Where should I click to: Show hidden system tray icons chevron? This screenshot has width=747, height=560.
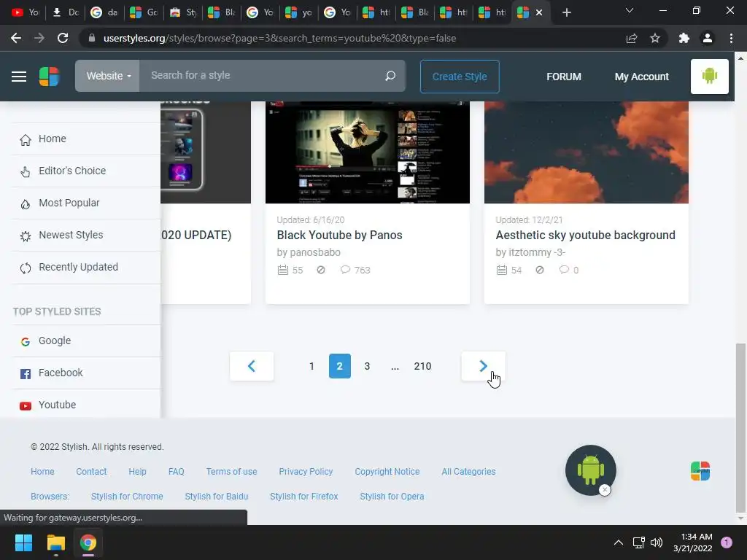(x=619, y=542)
